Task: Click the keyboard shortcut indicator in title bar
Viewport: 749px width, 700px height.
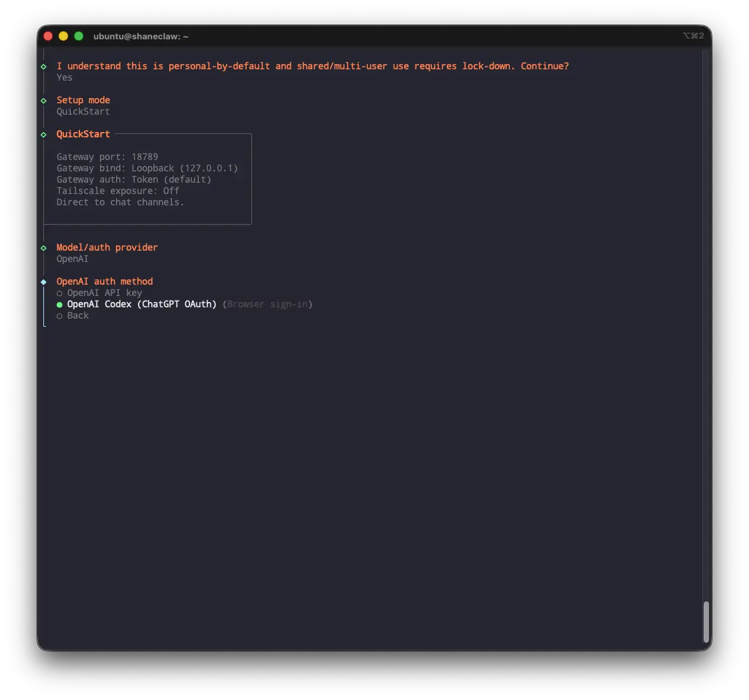Action: pos(693,36)
